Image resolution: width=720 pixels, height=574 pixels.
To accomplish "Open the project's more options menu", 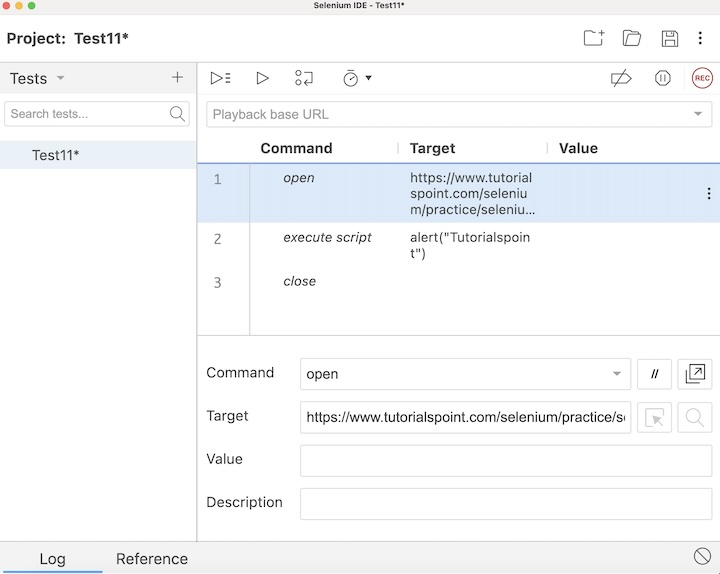I will 700,38.
